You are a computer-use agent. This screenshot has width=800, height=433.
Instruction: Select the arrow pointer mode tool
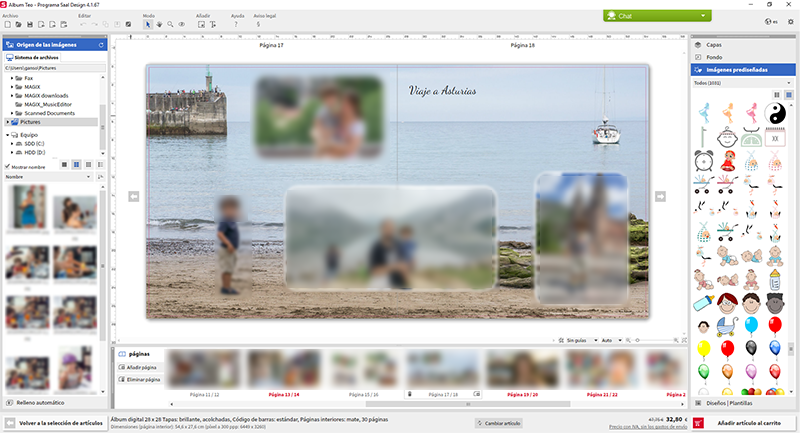click(147, 24)
